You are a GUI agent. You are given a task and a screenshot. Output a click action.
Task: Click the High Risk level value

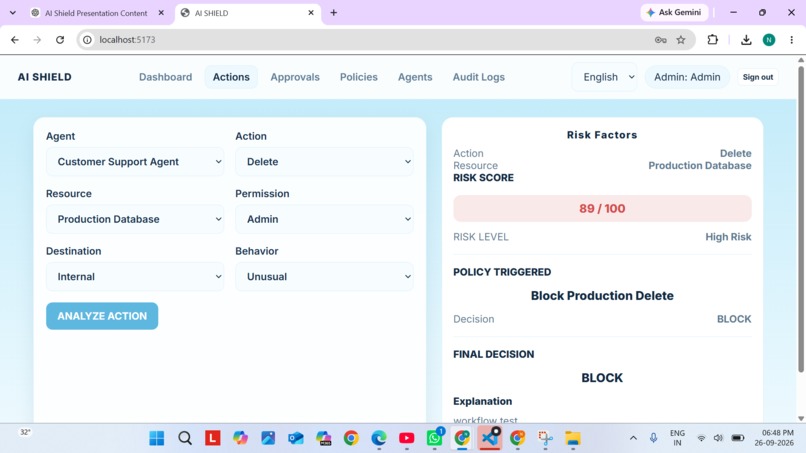(x=728, y=237)
